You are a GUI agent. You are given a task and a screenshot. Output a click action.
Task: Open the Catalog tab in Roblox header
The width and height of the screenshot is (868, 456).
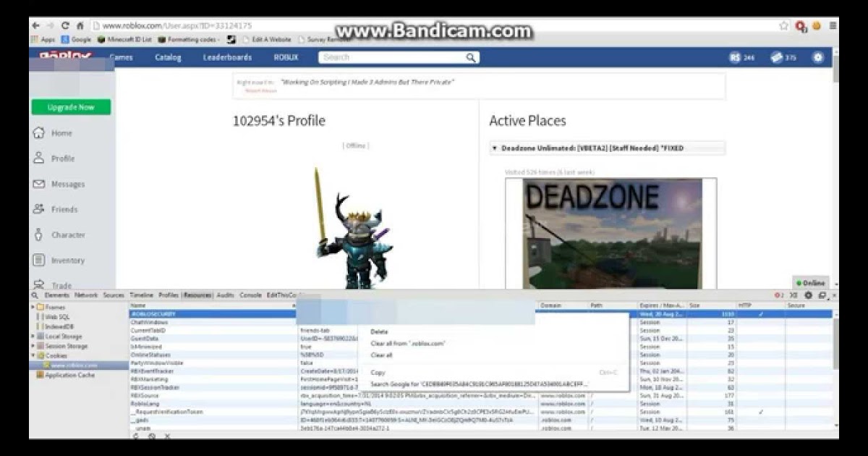point(168,57)
